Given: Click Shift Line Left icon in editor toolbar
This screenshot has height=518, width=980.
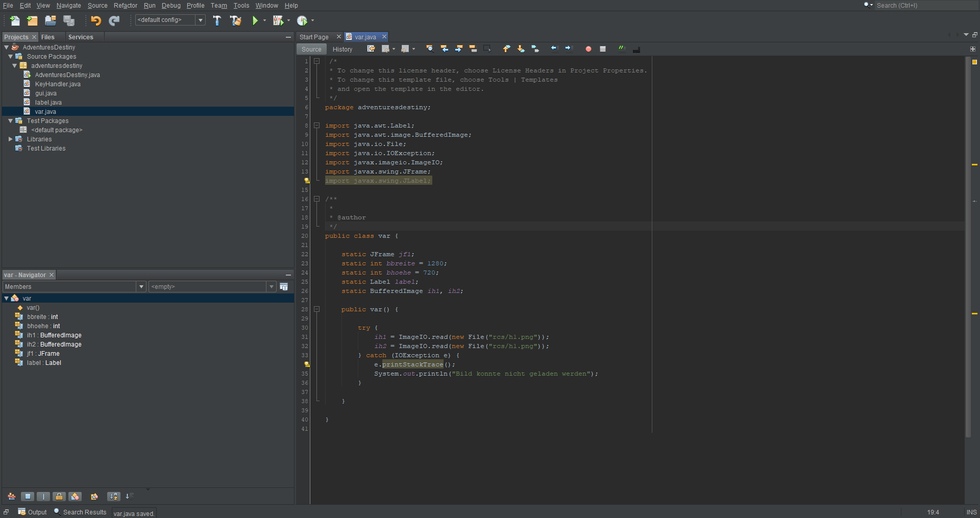Looking at the screenshot, I should point(554,48).
